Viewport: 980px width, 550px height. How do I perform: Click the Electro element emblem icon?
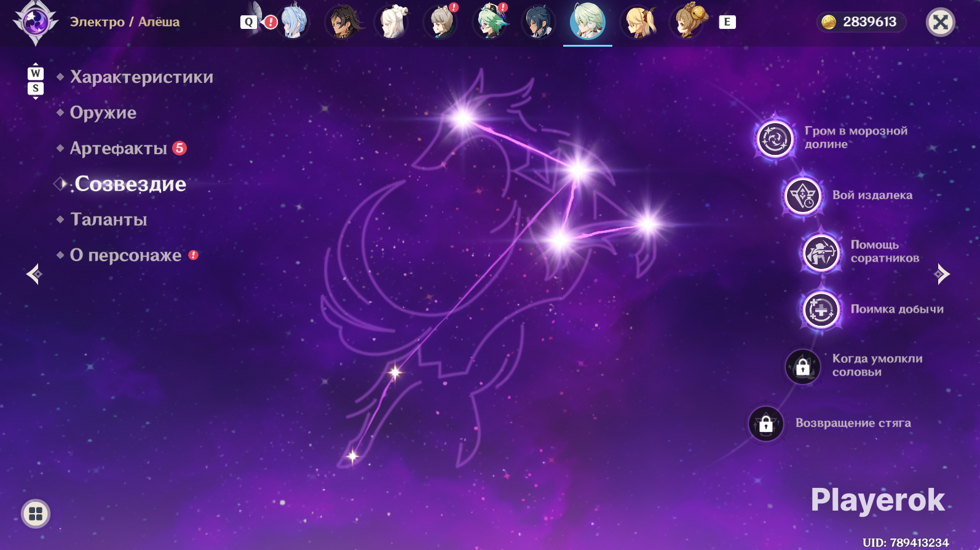coord(36,22)
